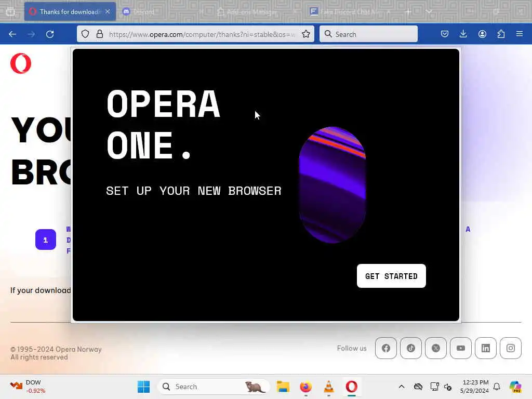
Task: Show hidden system tray icons
Action: (402, 387)
